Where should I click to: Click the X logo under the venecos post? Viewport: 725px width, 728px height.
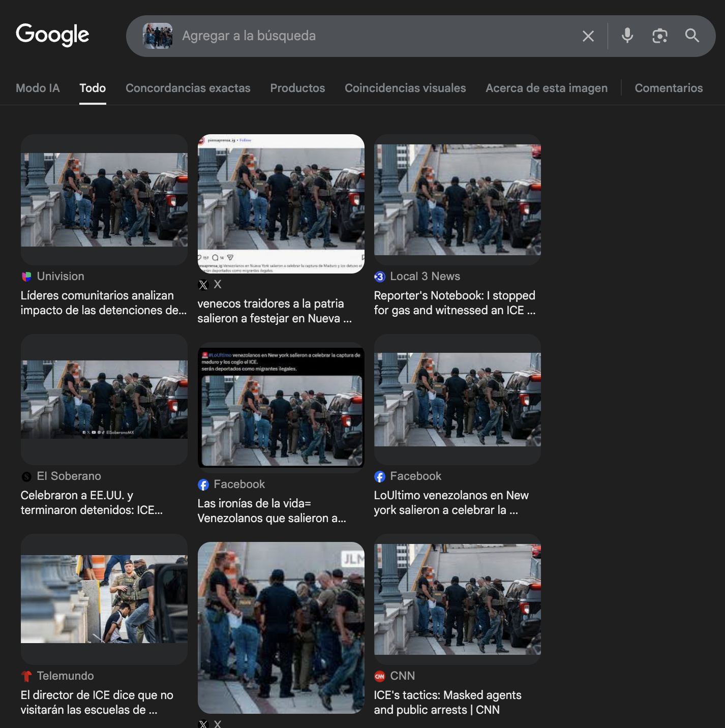point(203,285)
